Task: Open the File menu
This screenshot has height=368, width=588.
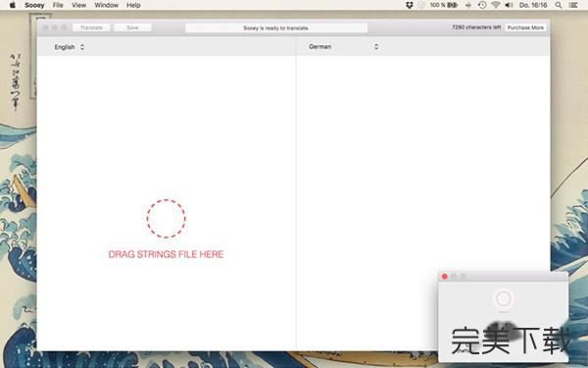Action: point(58,5)
